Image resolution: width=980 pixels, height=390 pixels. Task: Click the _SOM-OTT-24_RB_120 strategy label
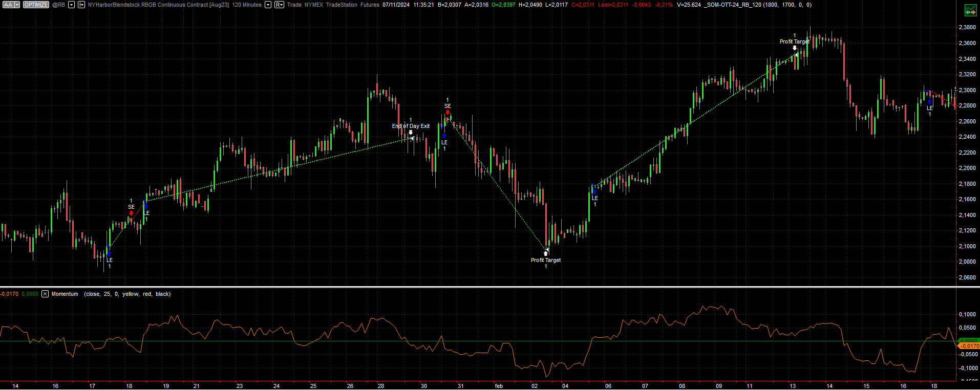pos(732,5)
